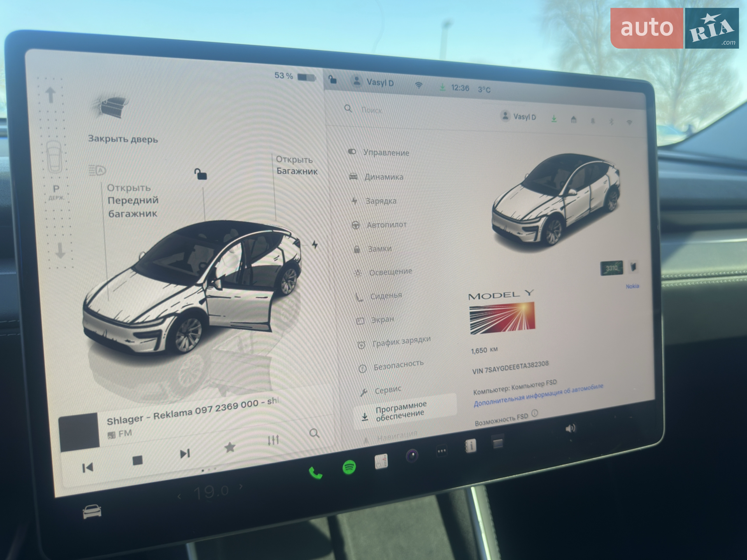Screen dimensions: 747x560
Task: Tap the battery indicator showing 53 %
Action: 295,76
